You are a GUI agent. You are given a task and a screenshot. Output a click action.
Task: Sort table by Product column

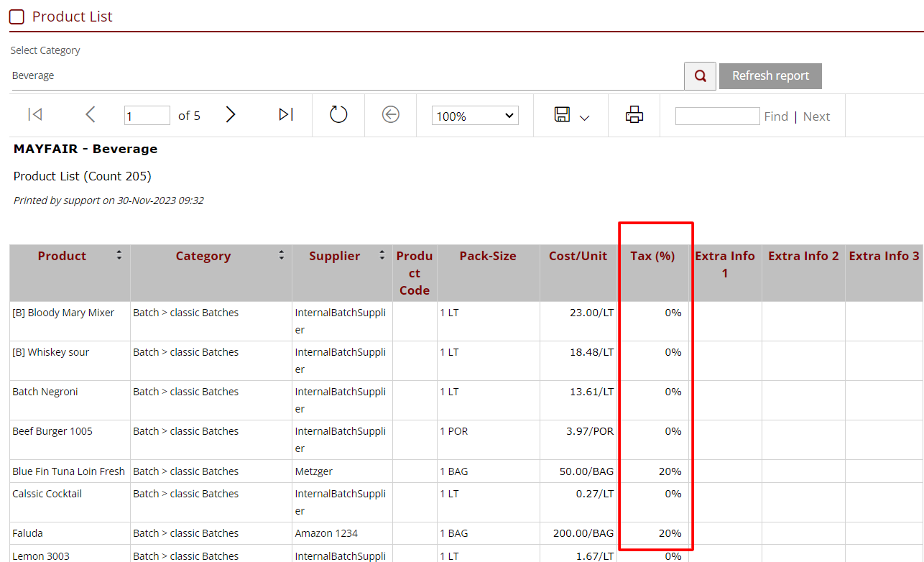tap(119, 256)
